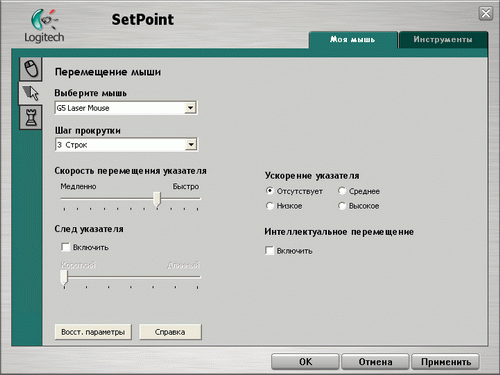
Task: Expand the G5 Laser Mouse dropdown
Action: (190, 108)
